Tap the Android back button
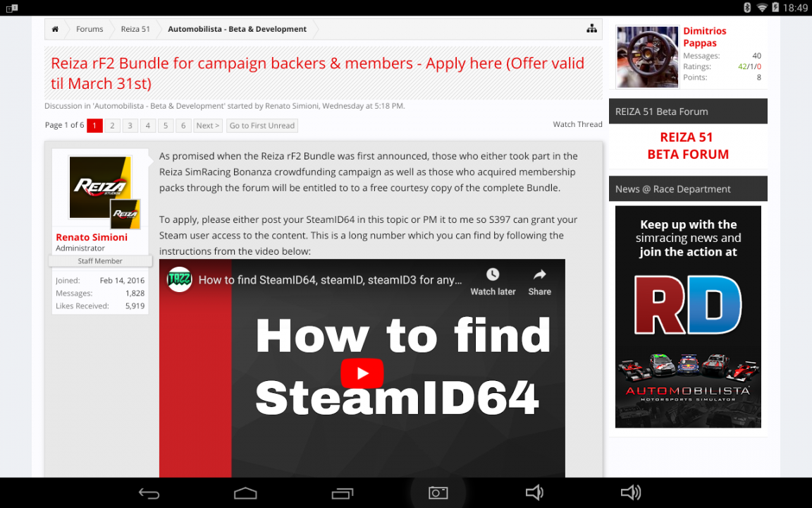The image size is (812, 508). [149, 493]
